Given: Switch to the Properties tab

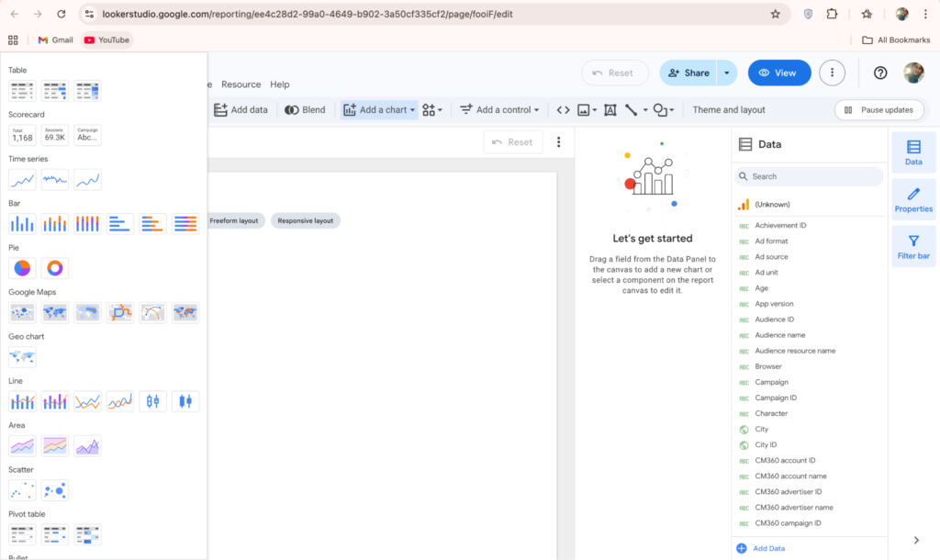Looking at the screenshot, I should (x=913, y=199).
